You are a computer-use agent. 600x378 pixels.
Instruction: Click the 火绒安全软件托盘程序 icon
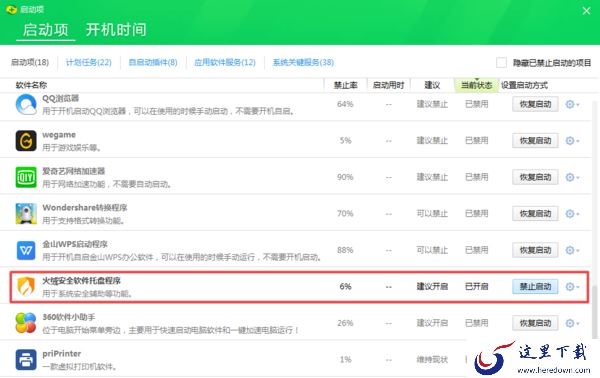[26, 287]
